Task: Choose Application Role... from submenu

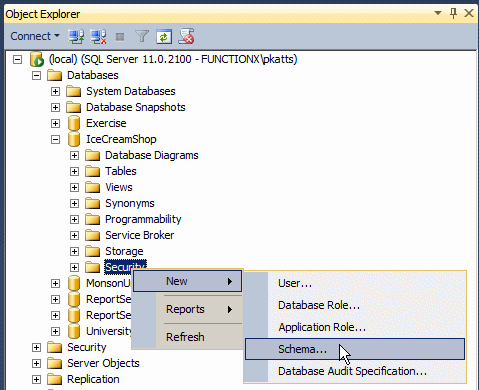Action: tap(355, 327)
